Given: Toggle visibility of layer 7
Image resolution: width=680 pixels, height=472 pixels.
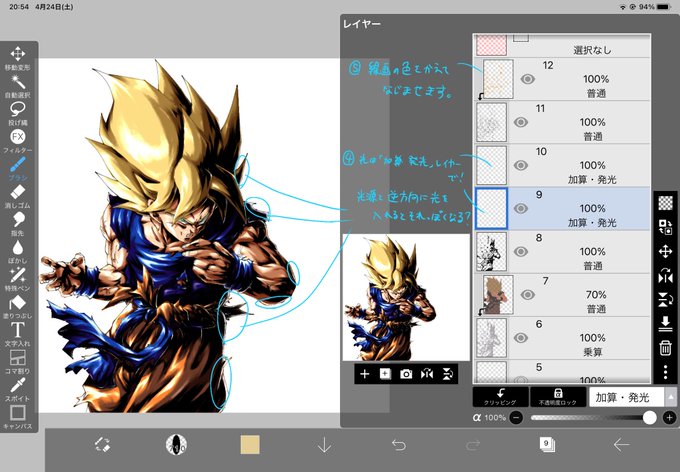Looking at the screenshot, I should click(527, 295).
